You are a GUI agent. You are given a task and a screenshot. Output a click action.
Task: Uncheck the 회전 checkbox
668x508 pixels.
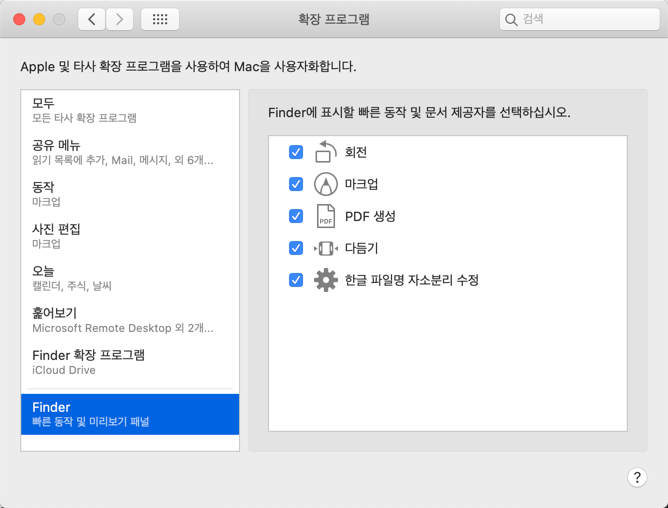[x=296, y=152]
